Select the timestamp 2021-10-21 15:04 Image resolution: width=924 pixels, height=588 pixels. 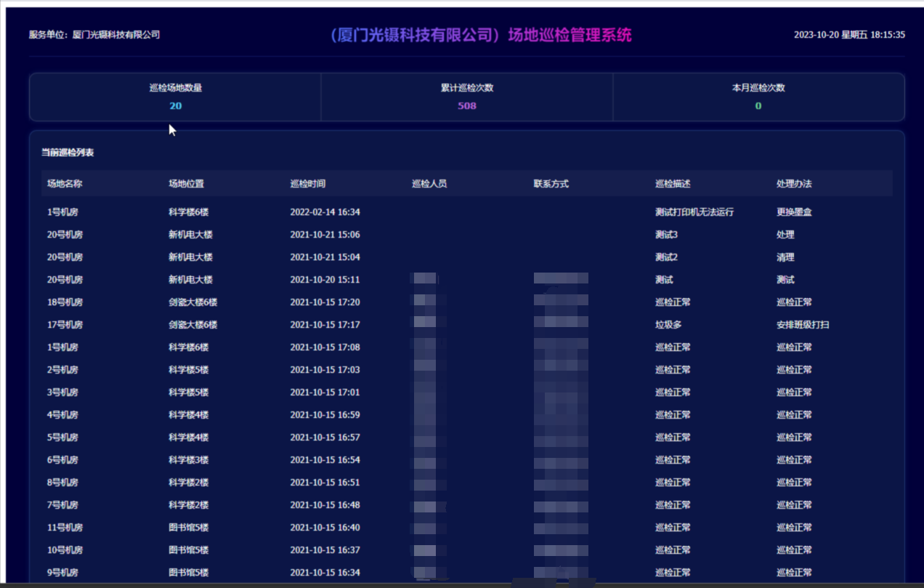pyautogui.click(x=325, y=257)
